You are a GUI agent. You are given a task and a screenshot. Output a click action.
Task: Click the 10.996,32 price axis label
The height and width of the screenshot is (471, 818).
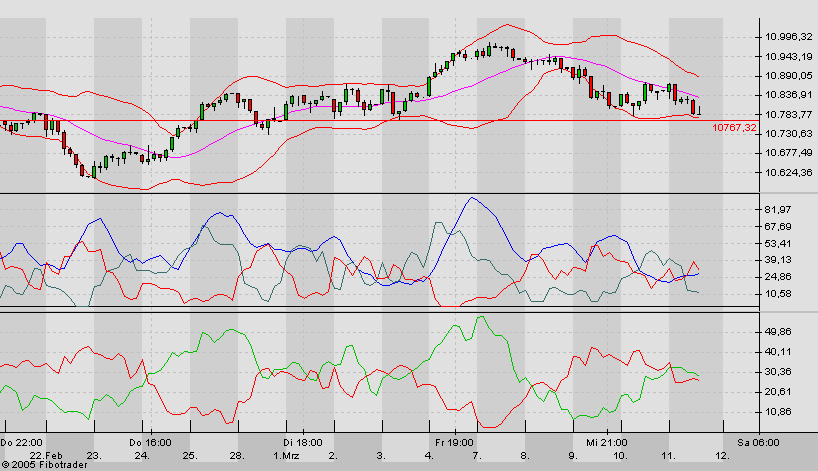[x=786, y=37]
